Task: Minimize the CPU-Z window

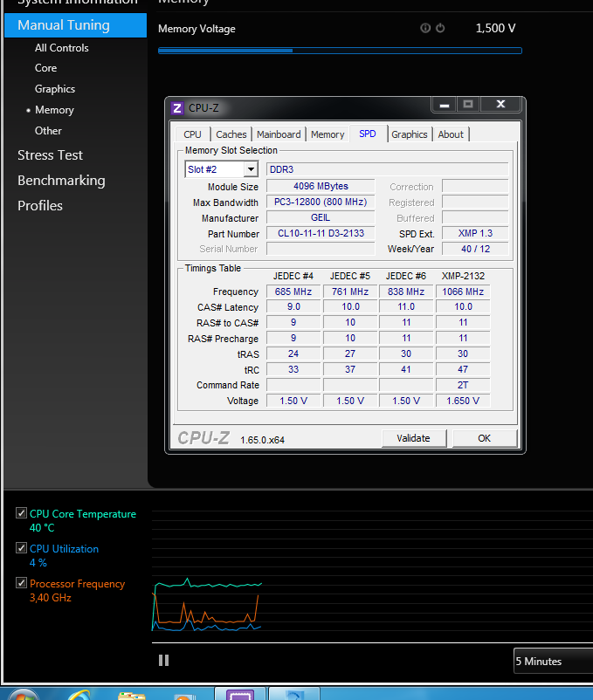Action: 445,105
